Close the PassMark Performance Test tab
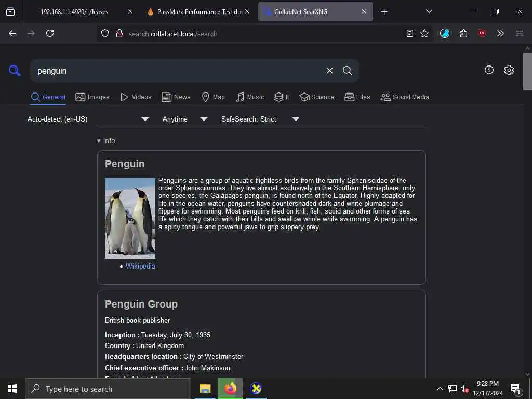532x399 pixels. 247,11
